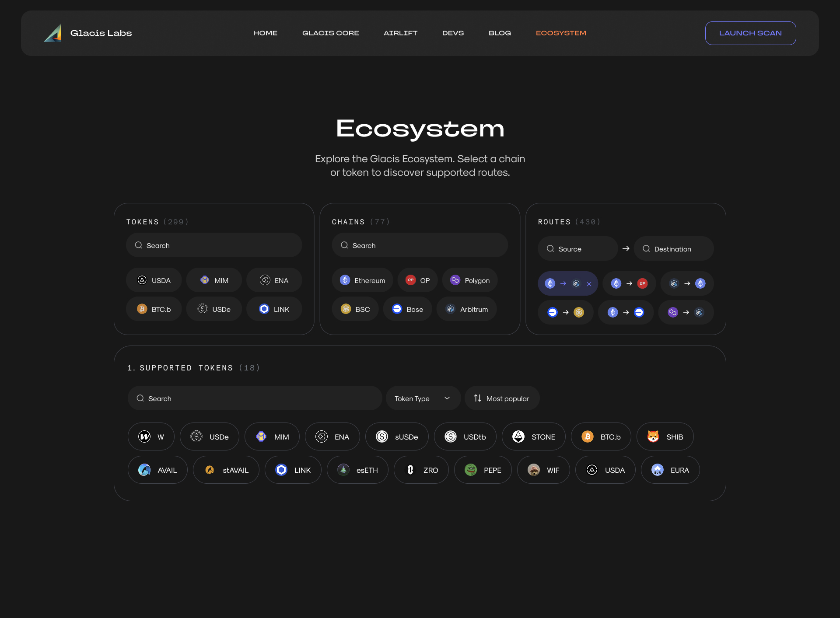The height and width of the screenshot is (618, 840).
Task: Select the WIF token chip
Action: click(x=543, y=470)
